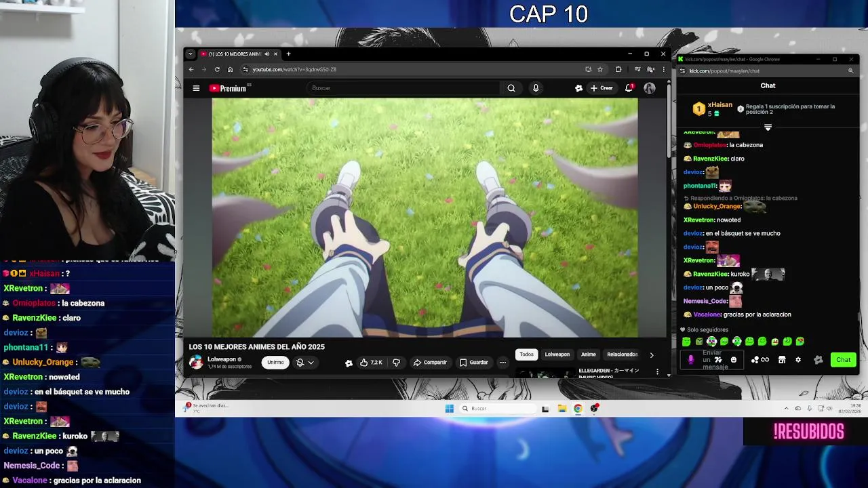Click Nemesis_Code username in Kick chat
Viewport: 868px width, 488px height.
tap(705, 301)
